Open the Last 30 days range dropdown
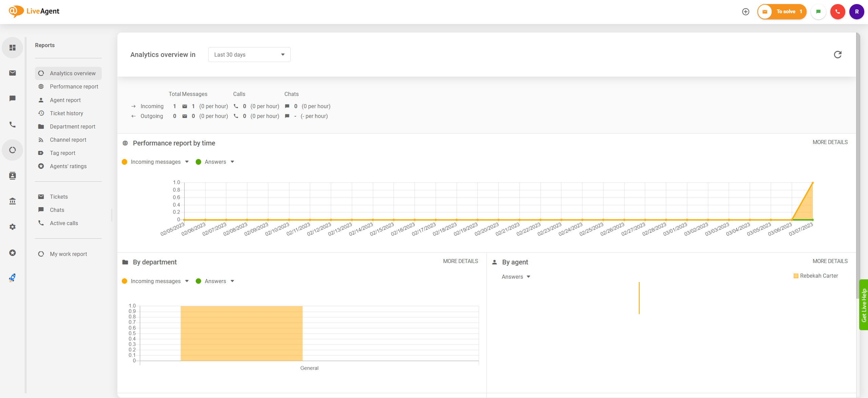The image size is (868, 398). click(249, 55)
